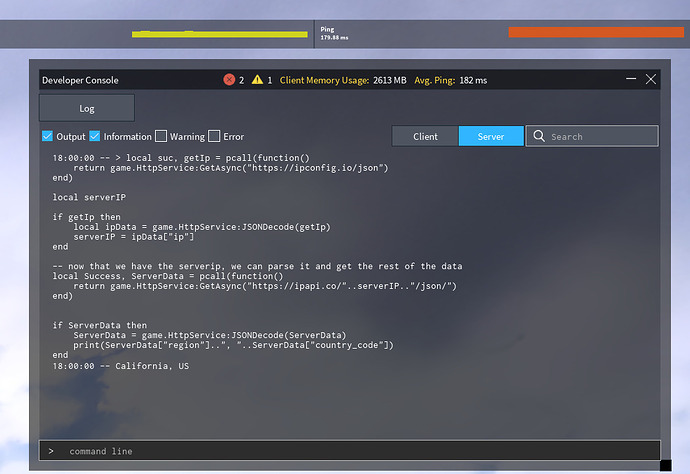Click the ipapi.co GetAsync line
Screen dimensions: 690x474
coord(265,286)
